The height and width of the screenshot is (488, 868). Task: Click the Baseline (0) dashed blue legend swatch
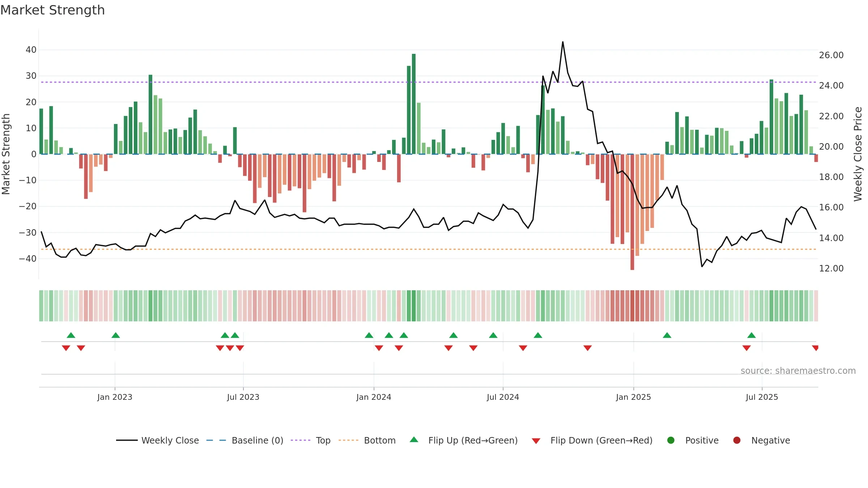(216, 440)
